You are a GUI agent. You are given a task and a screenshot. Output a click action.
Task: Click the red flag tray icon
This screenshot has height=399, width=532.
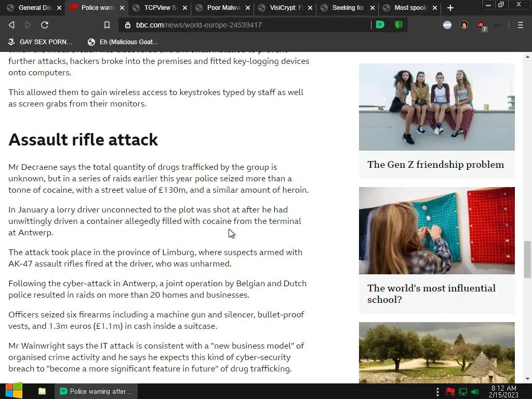coord(450,392)
